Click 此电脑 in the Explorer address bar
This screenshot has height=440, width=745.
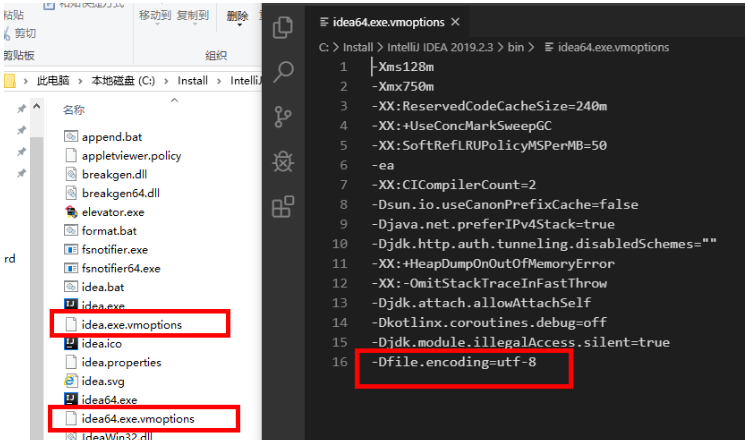[53, 81]
